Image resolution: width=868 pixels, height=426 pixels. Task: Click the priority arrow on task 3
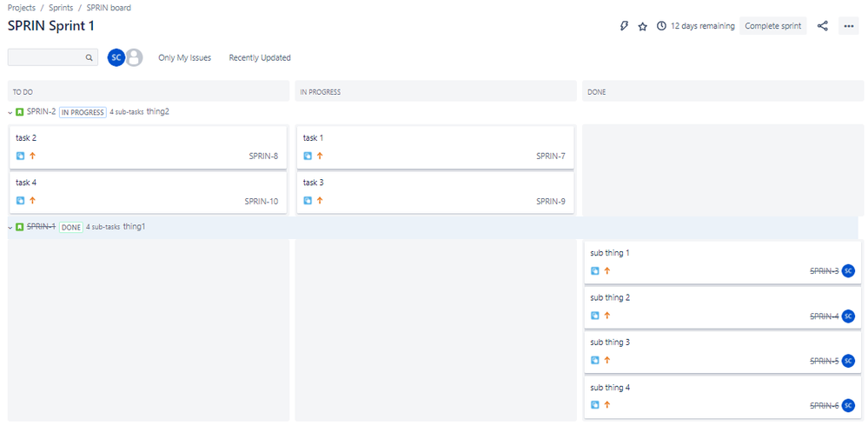(320, 201)
